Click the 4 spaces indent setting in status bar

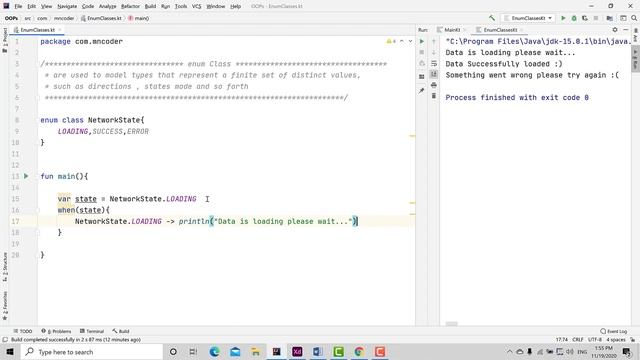click(x=616, y=340)
